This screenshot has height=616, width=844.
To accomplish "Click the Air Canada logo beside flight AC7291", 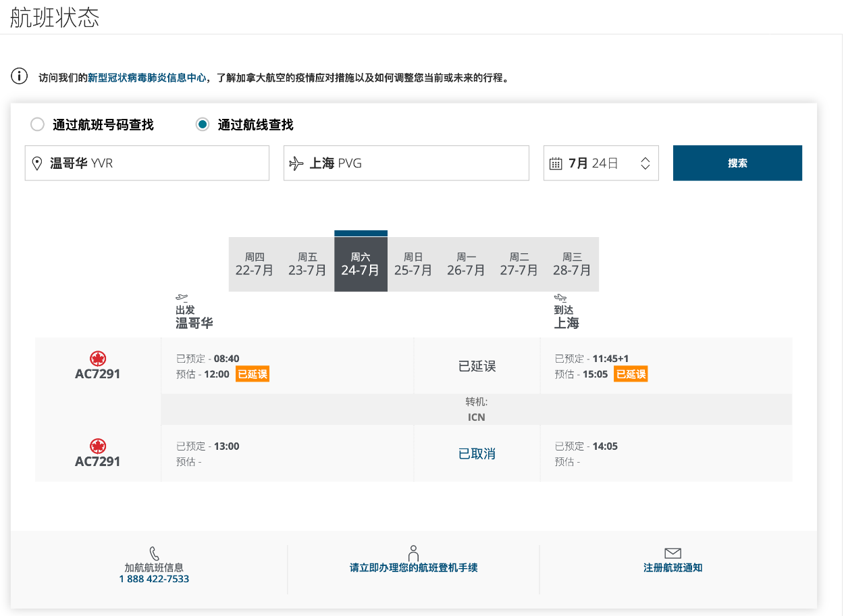I will (x=97, y=359).
